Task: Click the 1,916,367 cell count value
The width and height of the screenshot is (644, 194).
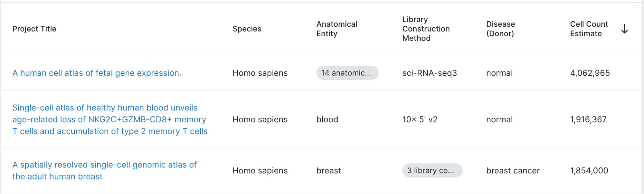Action: click(x=588, y=119)
